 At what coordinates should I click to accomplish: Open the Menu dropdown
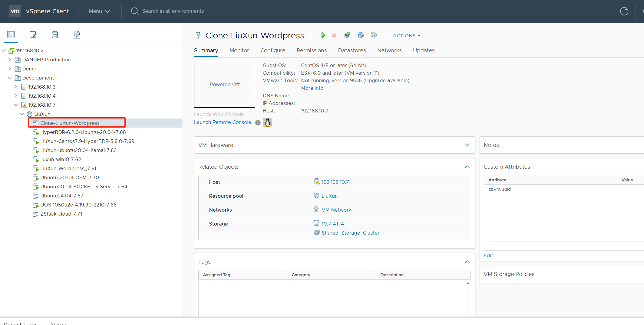(x=99, y=11)
